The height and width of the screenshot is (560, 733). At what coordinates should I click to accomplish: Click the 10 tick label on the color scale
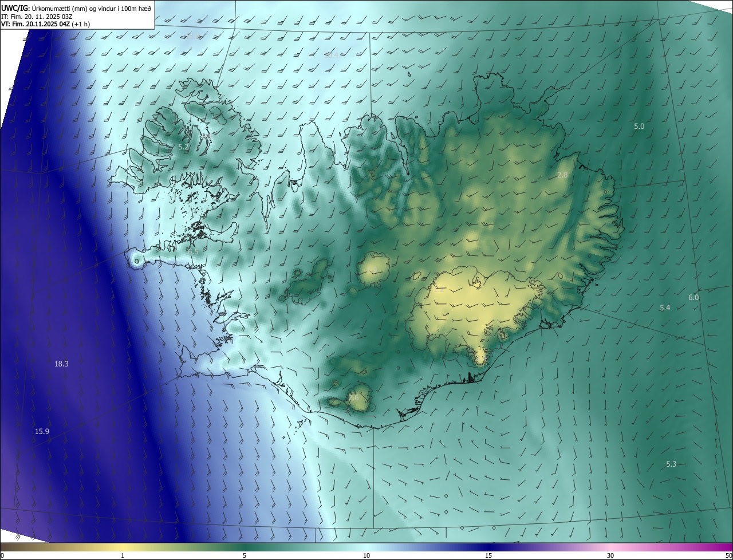366,555
